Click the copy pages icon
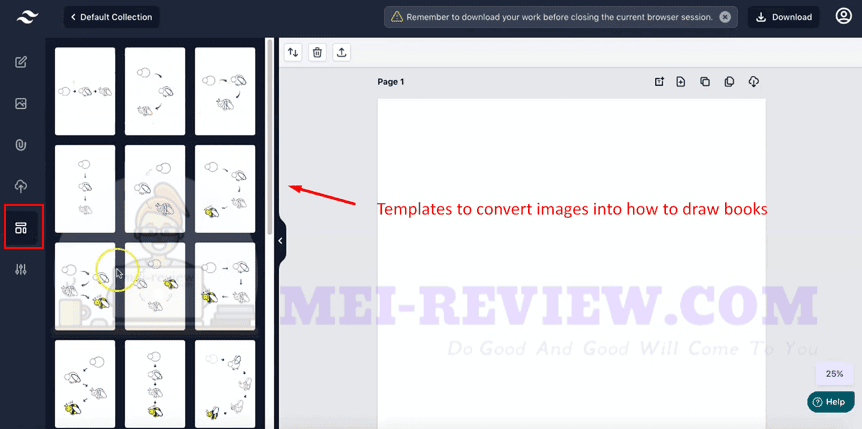The image size is (862, 429). click(729, 82)
